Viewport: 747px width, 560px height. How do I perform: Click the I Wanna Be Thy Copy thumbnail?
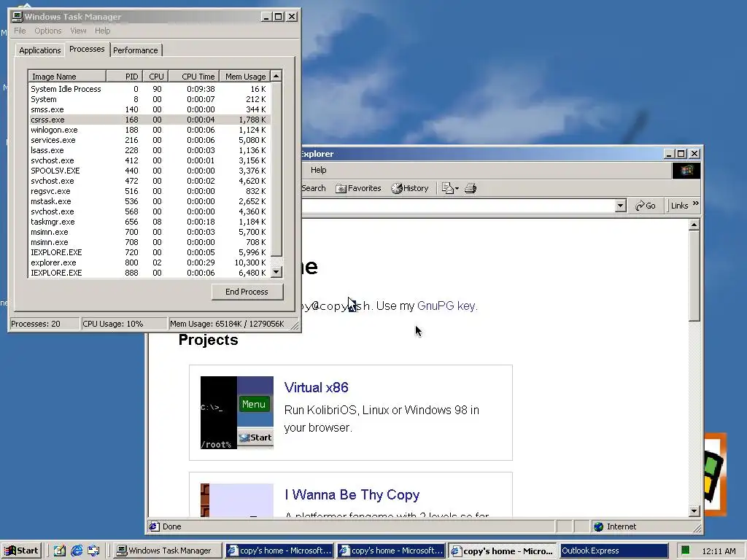[237, 500]
